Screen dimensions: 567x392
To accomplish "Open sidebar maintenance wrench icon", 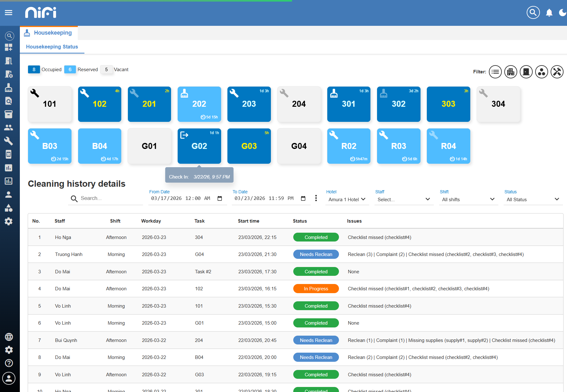I will pyautogui.click(x=9, y=141).
